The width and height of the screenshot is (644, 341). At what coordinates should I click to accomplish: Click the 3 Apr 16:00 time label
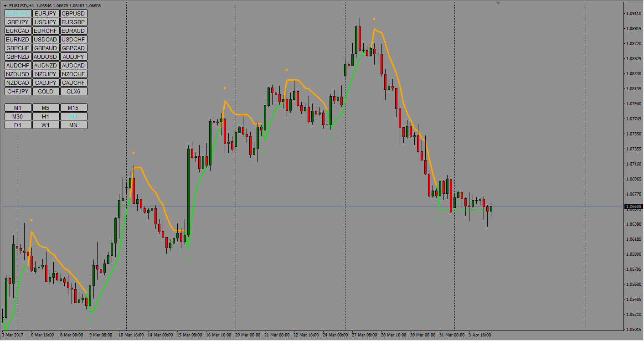click(480, 335)
